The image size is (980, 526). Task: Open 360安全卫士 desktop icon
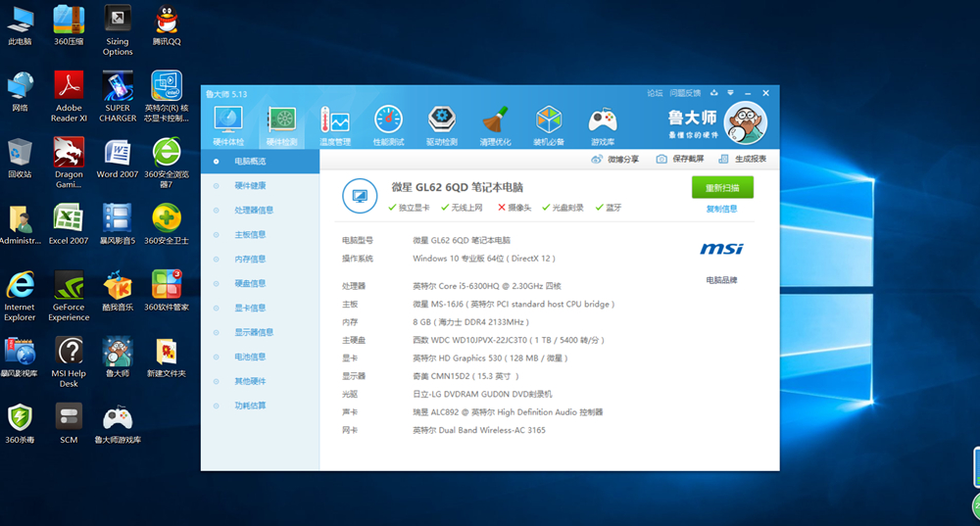tap(167, 224)
